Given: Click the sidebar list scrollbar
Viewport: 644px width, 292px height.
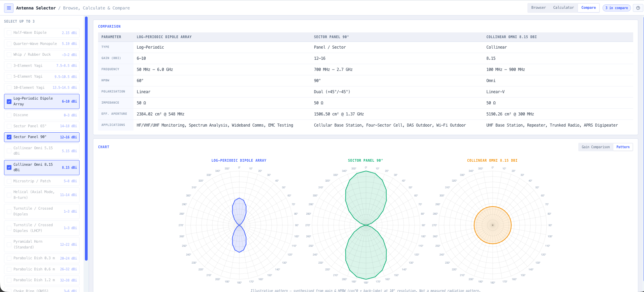Looking at the screenshot, I should [x=86, y=138].
